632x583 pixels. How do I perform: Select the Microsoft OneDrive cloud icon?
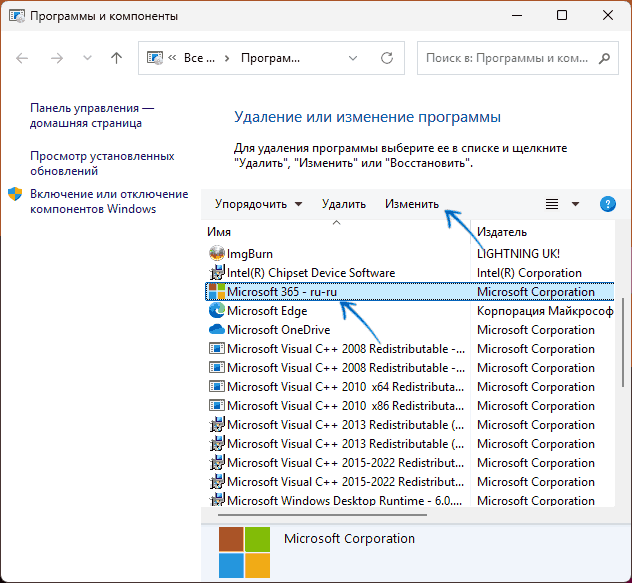click(x=217, y=329)
